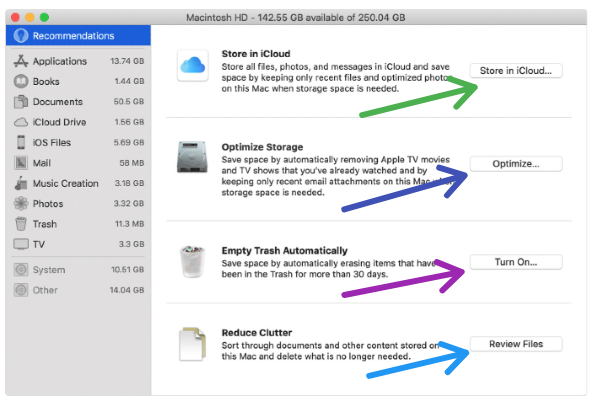
Task: Click the Other gear icon
Action: pos(21,290)
